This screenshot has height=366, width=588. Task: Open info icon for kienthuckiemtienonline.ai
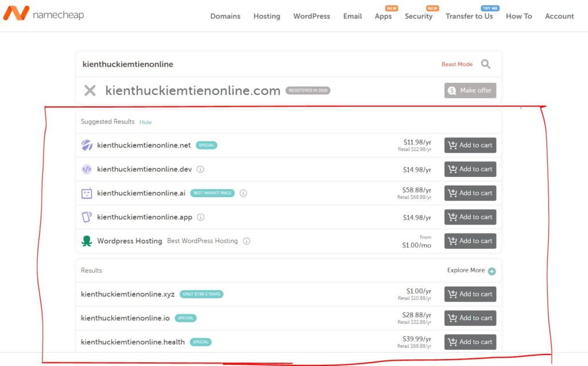pos(243,193)
